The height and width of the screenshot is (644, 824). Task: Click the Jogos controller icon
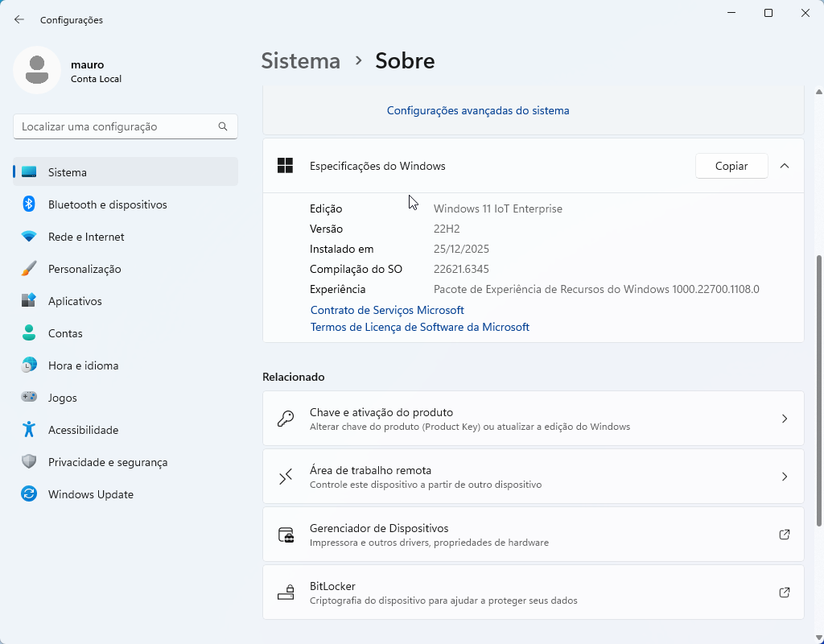tap(29, 397)
